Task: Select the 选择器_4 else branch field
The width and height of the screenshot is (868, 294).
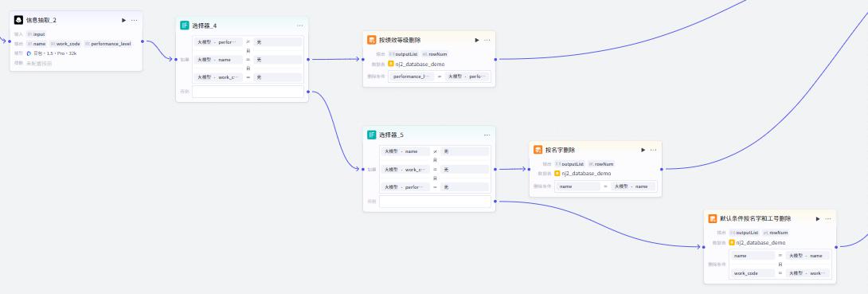Action: pos(248,92)
